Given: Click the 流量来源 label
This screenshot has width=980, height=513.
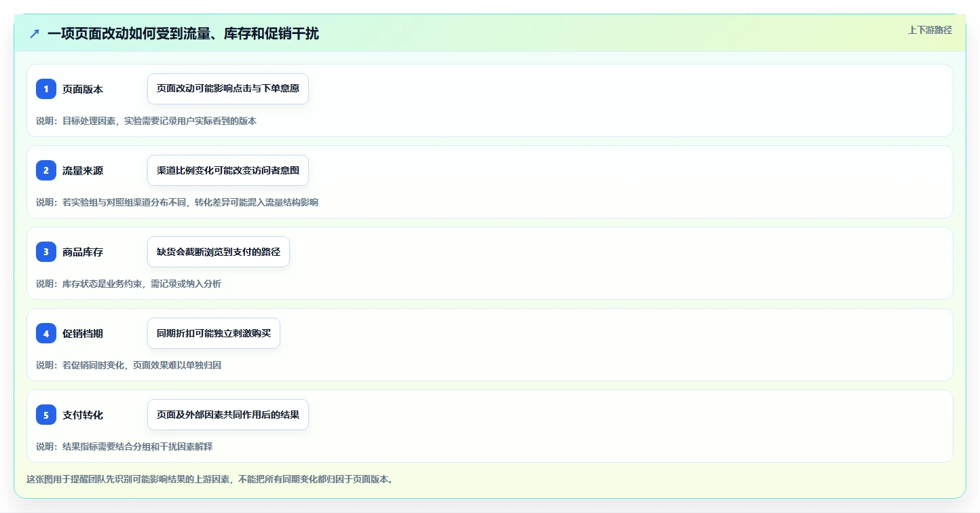Looking at the screenshot, I should click(83, 170).
